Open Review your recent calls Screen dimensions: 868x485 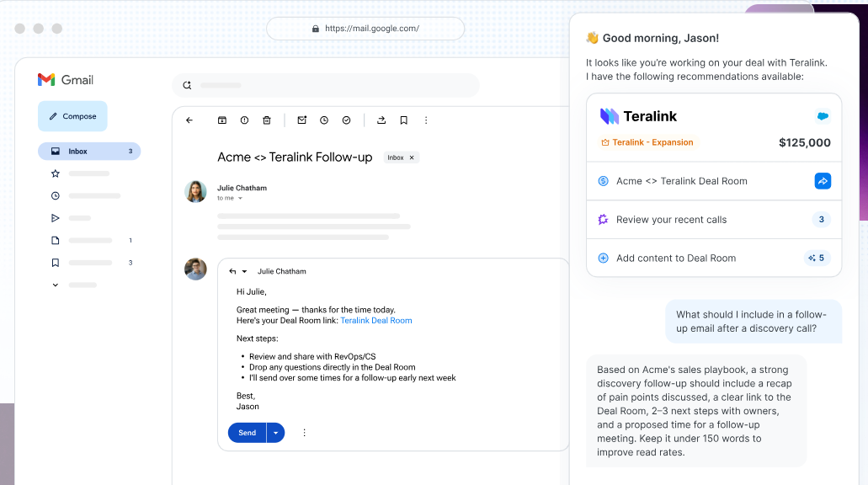(714, 220)
